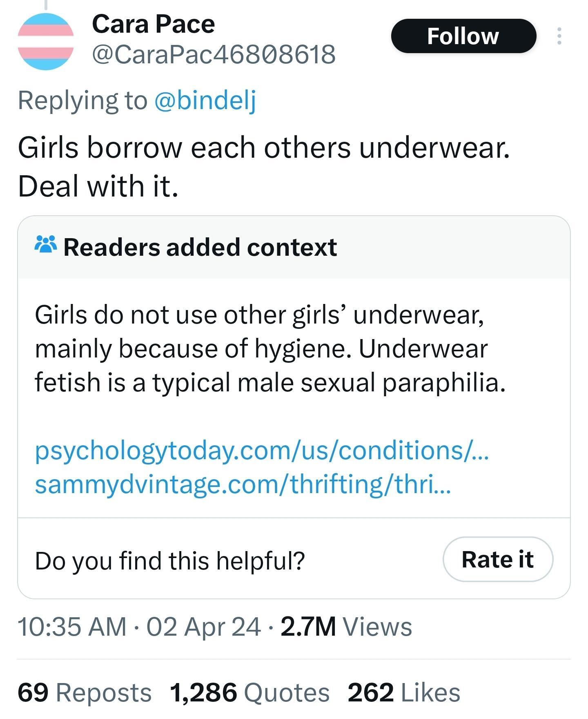Click the Readers added context people icon
Viewport: 588px width, 719px height.
pyautogui.click(x=46, y=246)
